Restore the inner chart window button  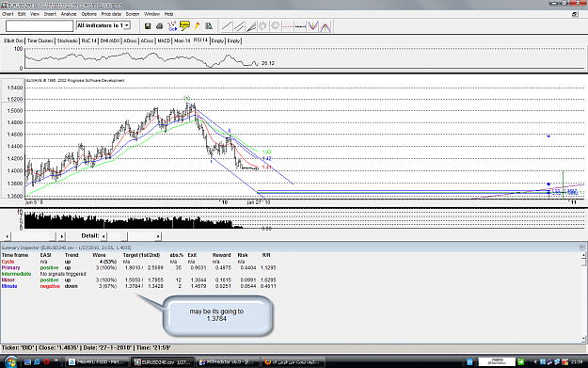tap(575, 14)
